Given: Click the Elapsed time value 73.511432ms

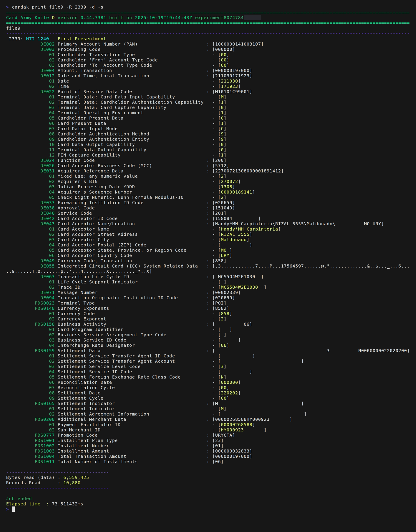Looking at the screenshot, I should pyautogui.click(x=67, y=504).
